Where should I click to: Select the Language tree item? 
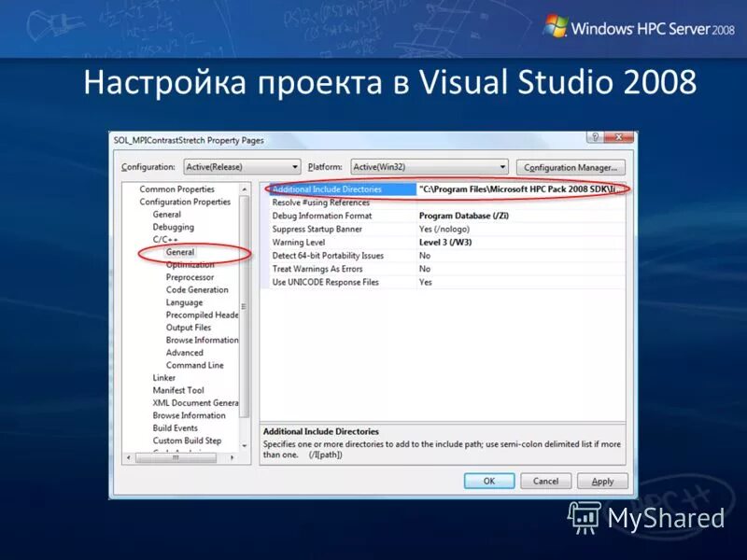pyautogui.click(x=184, y=302)
